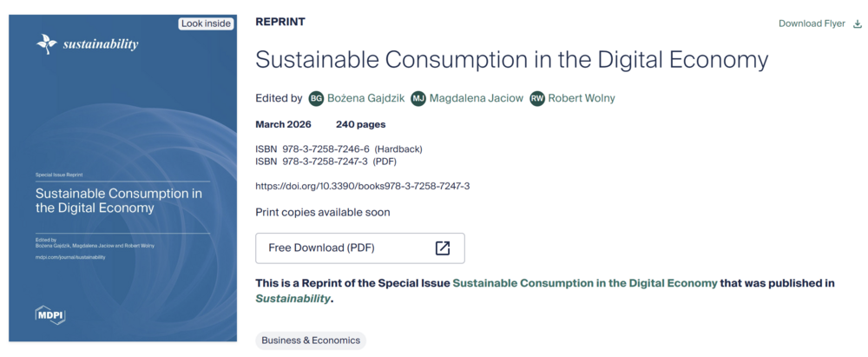Follow the italic Sustainability journal link

(x=293, y=298)
